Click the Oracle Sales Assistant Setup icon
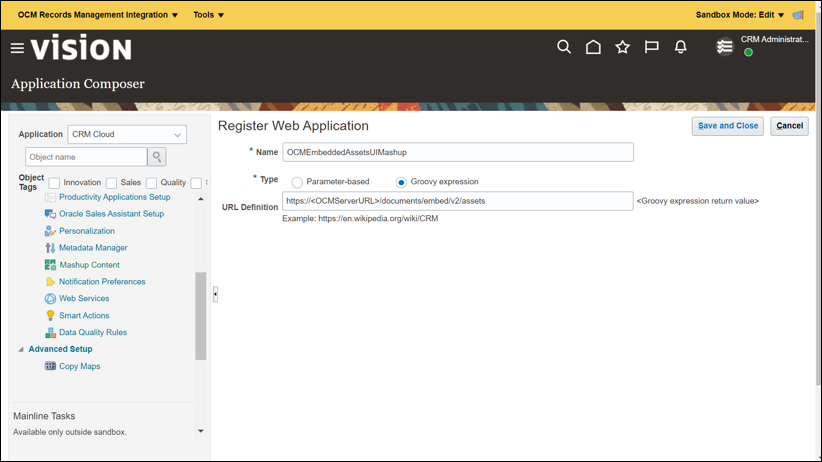 [50, 214]
